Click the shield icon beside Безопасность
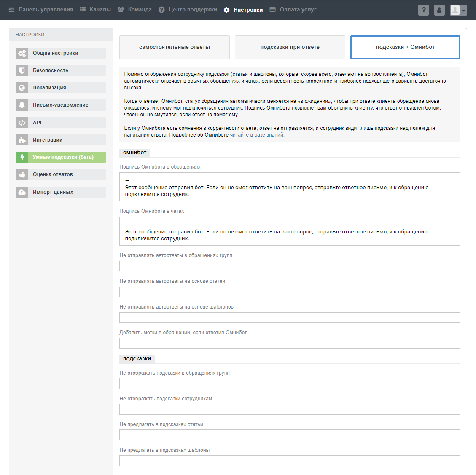Image resolution: width=476 pixels, height=475 pixels. click(22, 70)
